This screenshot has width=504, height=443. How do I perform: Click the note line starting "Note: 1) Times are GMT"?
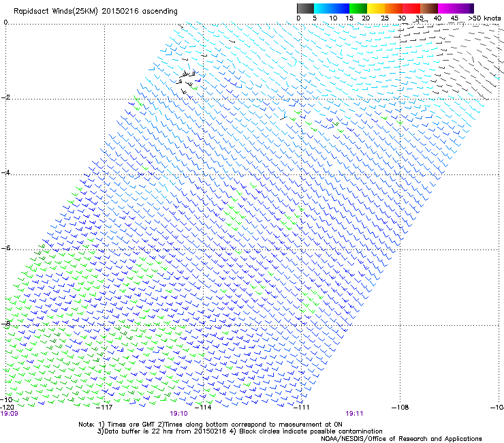(x=210, y=425)
